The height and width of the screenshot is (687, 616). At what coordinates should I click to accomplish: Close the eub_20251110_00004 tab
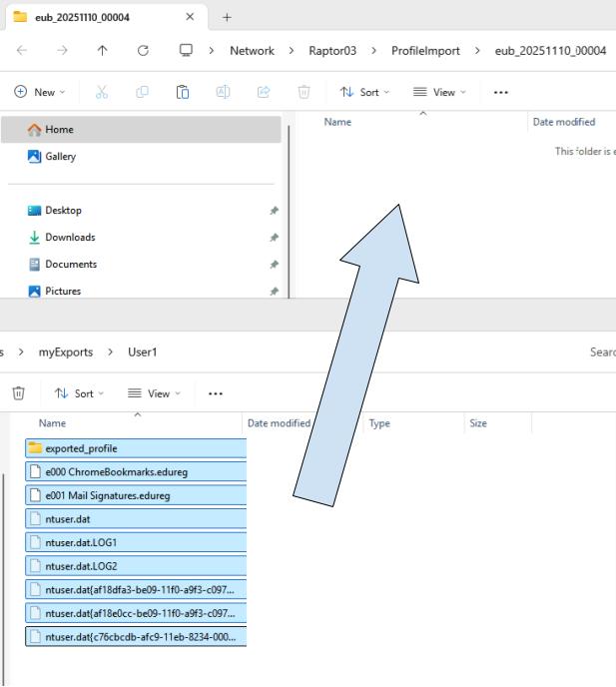(191, 17)
